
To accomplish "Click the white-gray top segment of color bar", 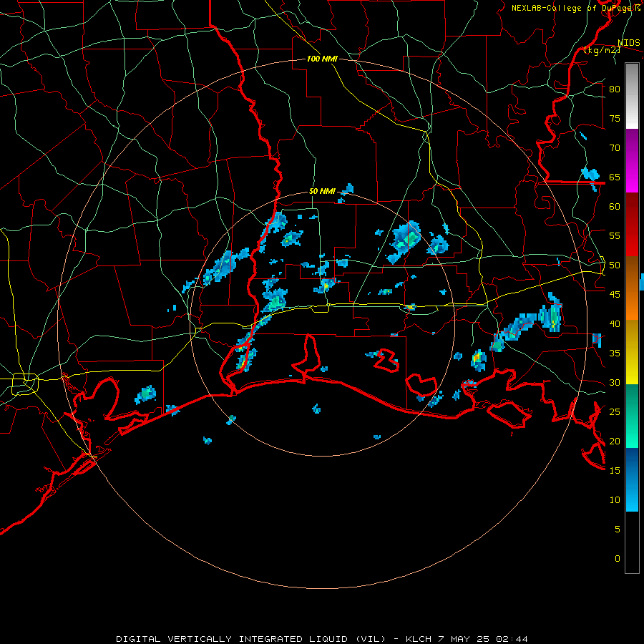I will [x=632, y=96].
